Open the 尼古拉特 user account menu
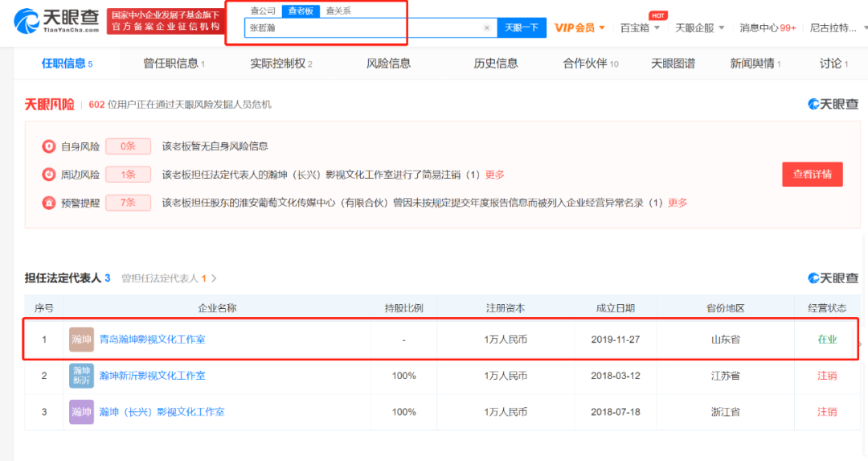 833,27
